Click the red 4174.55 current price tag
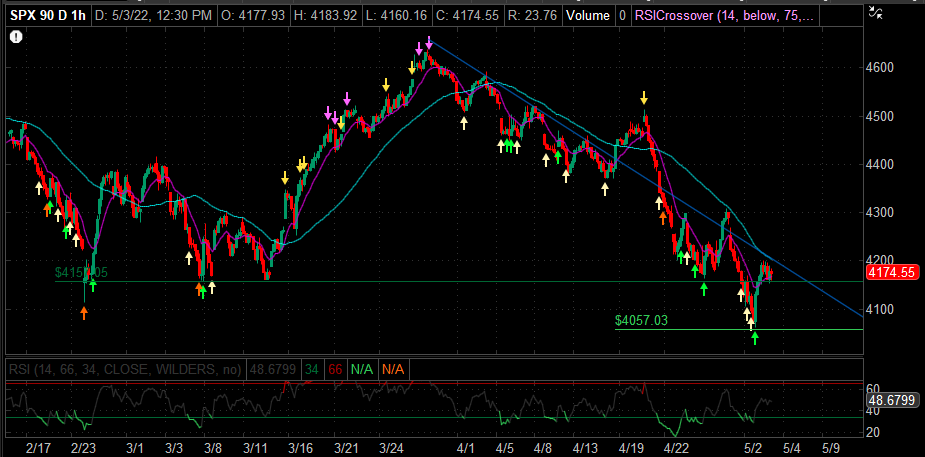This screenshot has height=457, width=925. pyautogui.click(x=891, y=272)
